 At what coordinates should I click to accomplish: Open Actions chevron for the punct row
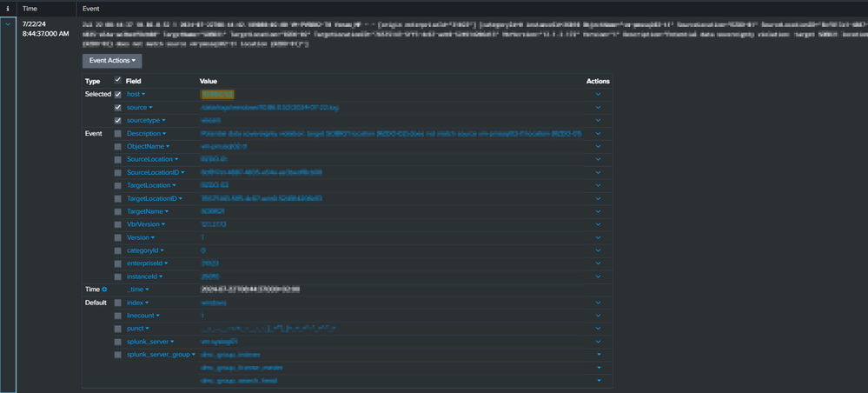click(x=598, y=328)
